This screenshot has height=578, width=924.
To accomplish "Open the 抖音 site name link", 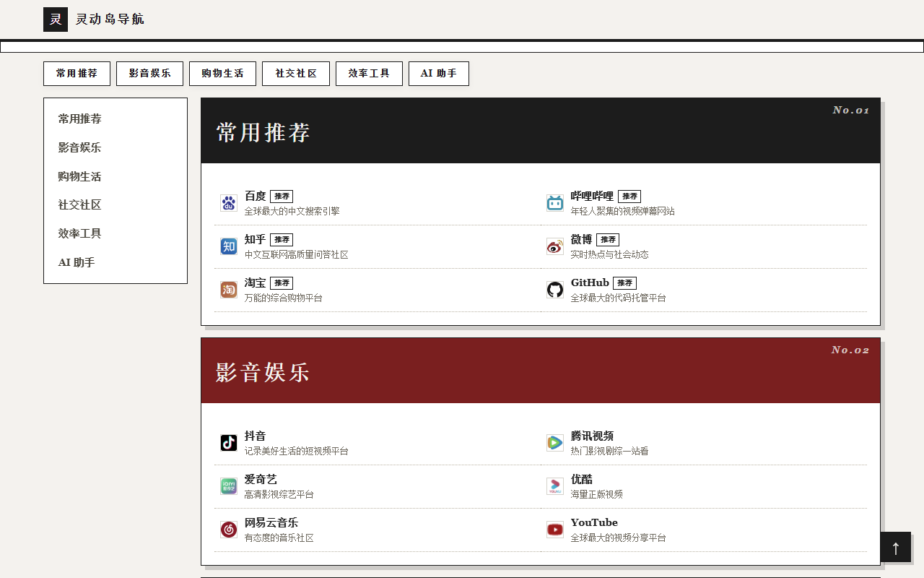I will click(x=256, y=436).
